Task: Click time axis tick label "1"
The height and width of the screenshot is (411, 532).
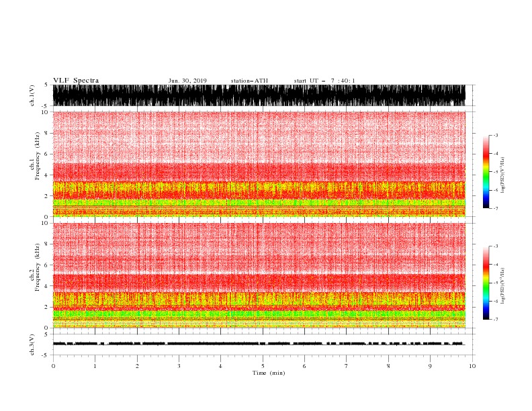Action: [x=95, y=366]
